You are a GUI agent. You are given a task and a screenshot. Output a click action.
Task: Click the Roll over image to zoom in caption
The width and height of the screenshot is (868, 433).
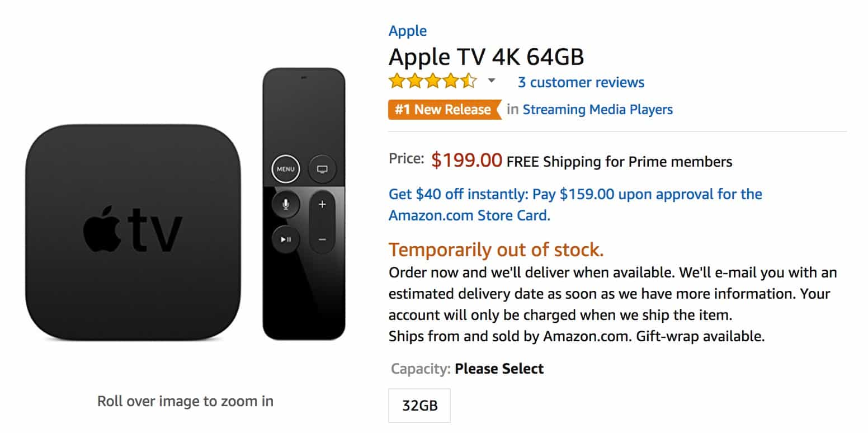point(185,401)
